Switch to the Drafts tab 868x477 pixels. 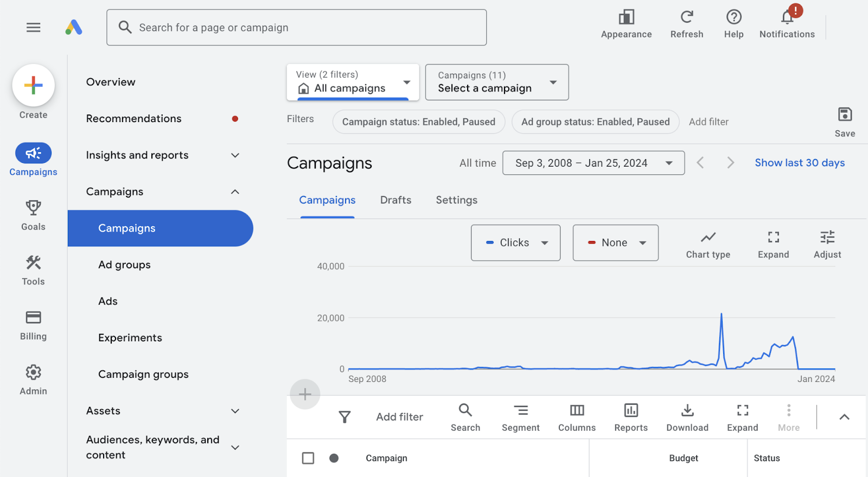pos(395,200)
